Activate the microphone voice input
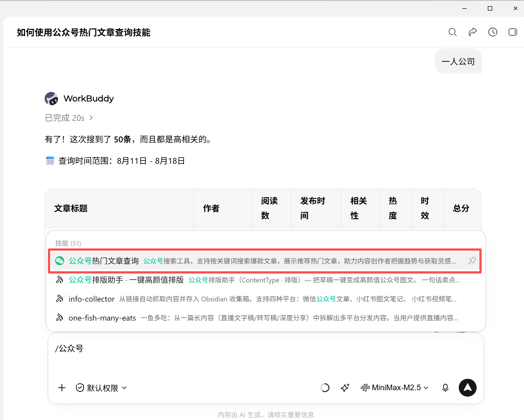The image size is (524, 420). point(445,388)
